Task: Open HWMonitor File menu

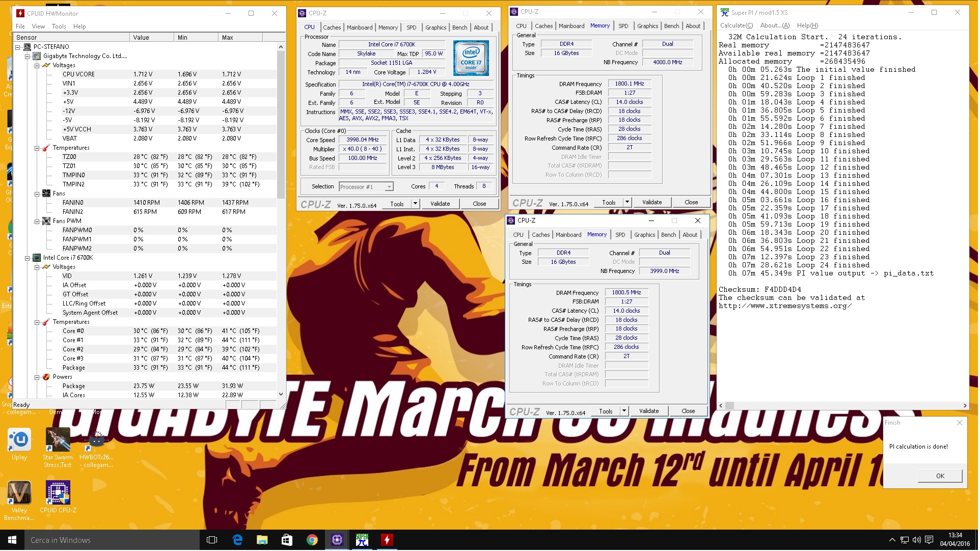Action: pyautogui.click(x=20, y=26)
